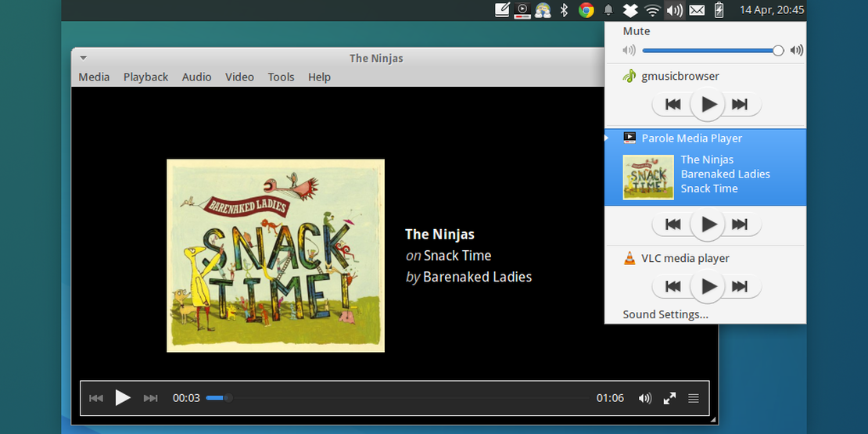Next track button for Parole in sound menu

tap(740, 224)
